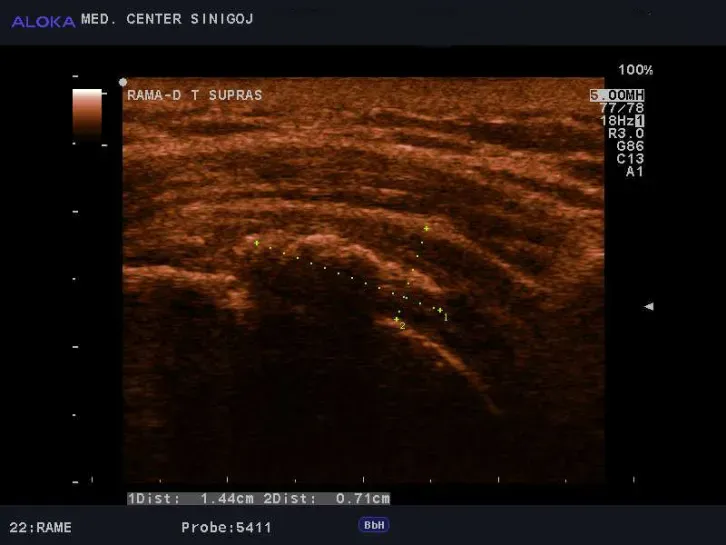The height and width of the screenshot is (545, 726).
Task: Click the 18Hz frame rate value
Action: pos(617,121)
